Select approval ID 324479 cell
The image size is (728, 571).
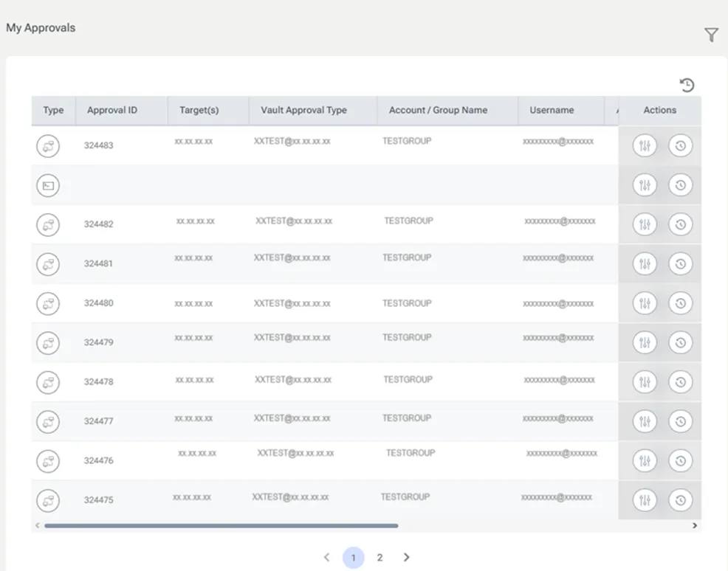(x=98, y=342)
